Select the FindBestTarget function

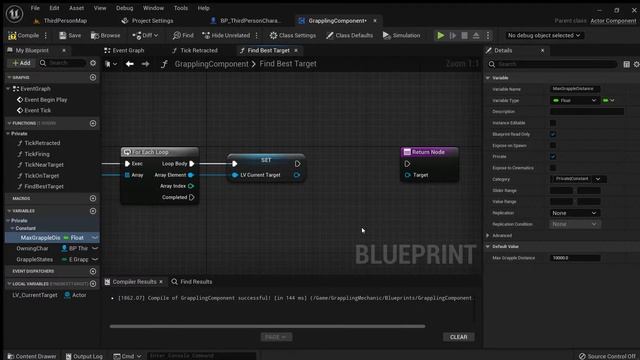click(x=44, y=187)
